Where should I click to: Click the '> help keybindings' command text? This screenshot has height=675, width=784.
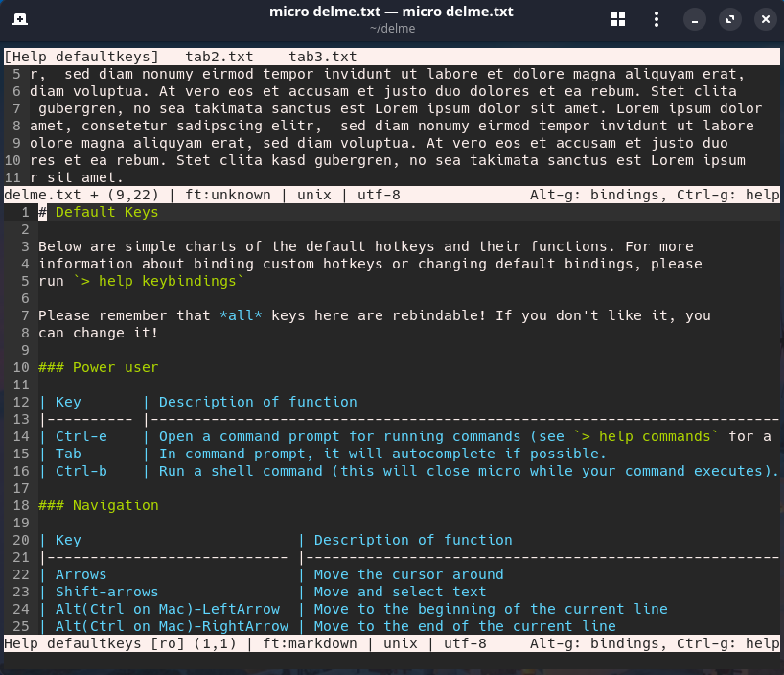(x=158, y=281)
